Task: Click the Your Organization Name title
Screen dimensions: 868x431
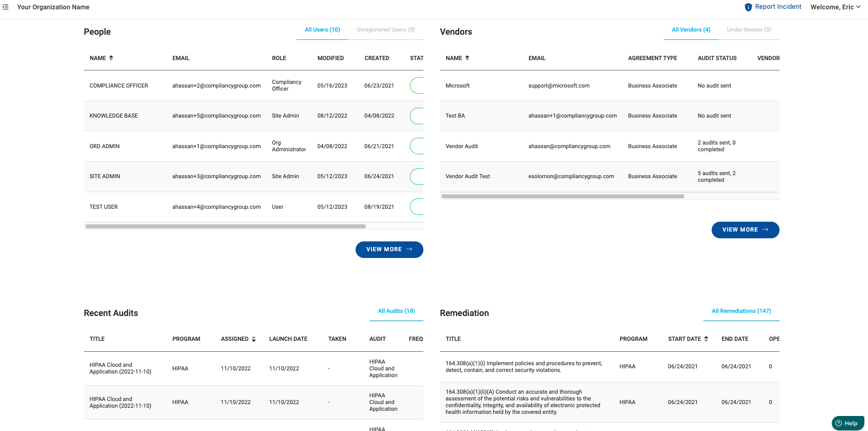Action: [53, 7]
